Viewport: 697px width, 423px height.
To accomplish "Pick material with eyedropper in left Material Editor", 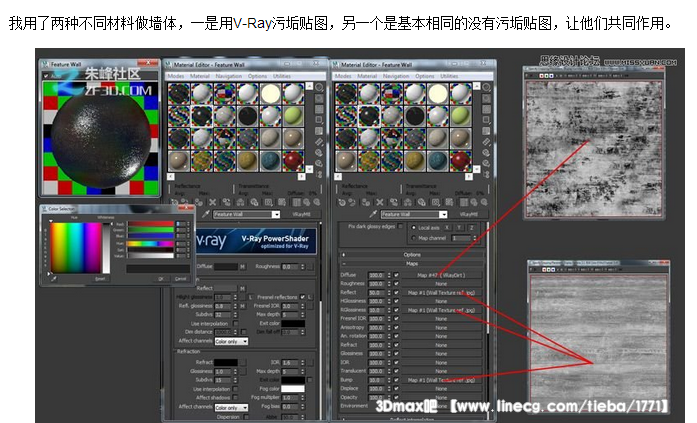I will click(206, 214).
